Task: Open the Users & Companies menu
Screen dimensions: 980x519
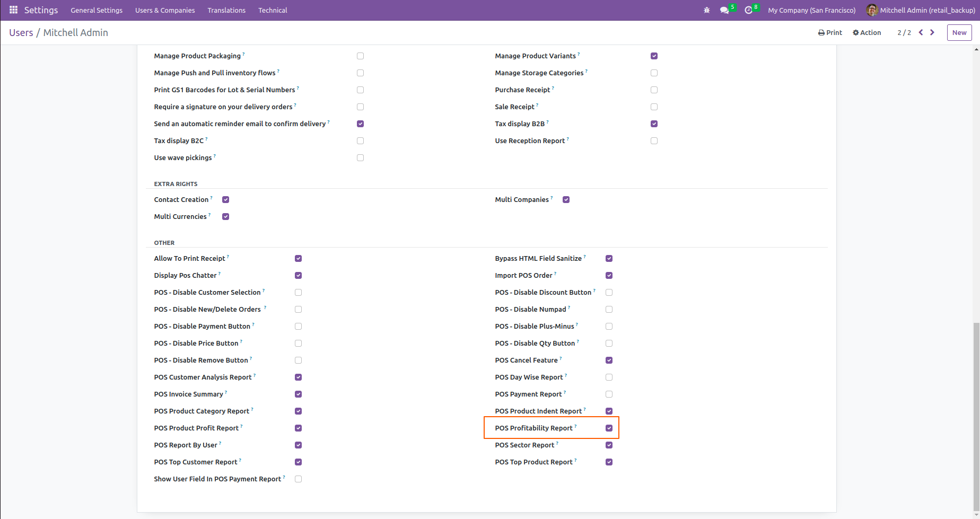Action: click(165, 10)
